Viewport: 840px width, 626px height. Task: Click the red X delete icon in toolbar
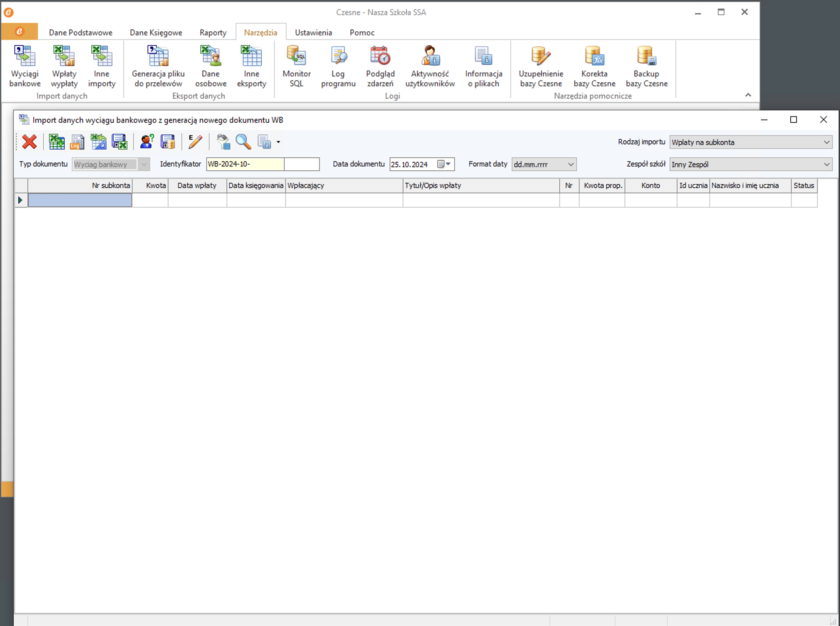click(x=29, y=142)
